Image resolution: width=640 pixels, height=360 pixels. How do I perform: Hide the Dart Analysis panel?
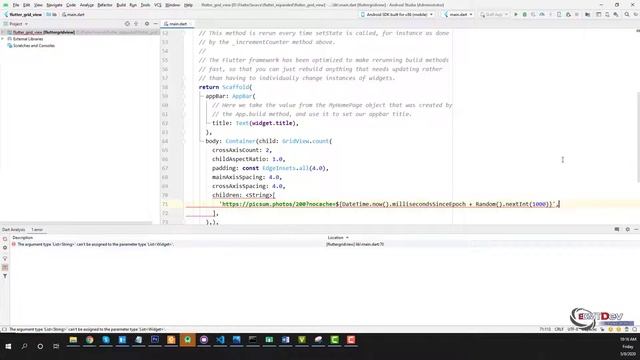coord(636,229)
